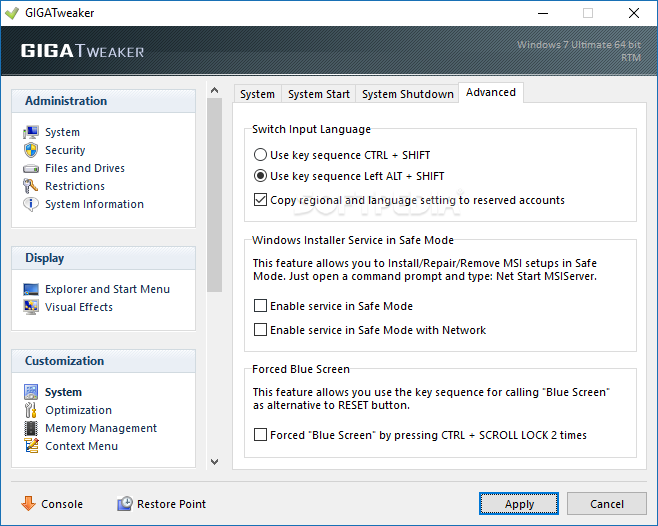Go to Files and Drives section
The height and width of the screenshot is (526, 658).
tap(85, 168)
